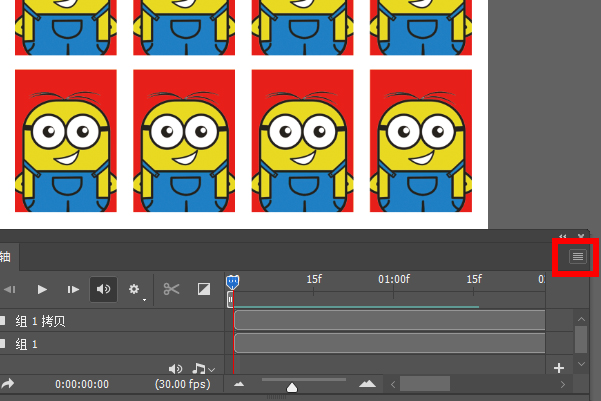This screenshot has width=601, height=401.
Task: Select the 组 1 拷贝 track label
Action: (x=40, y=321)
